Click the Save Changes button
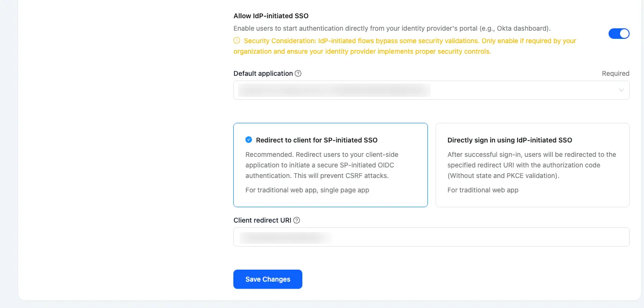The image size is (644, 308). [x=267, y=279]
